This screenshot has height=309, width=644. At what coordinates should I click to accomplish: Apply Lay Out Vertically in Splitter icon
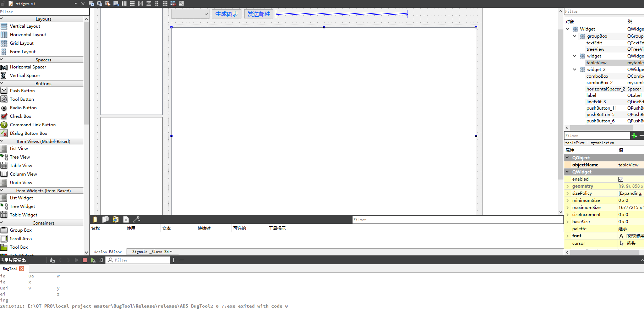pos(149,4)
